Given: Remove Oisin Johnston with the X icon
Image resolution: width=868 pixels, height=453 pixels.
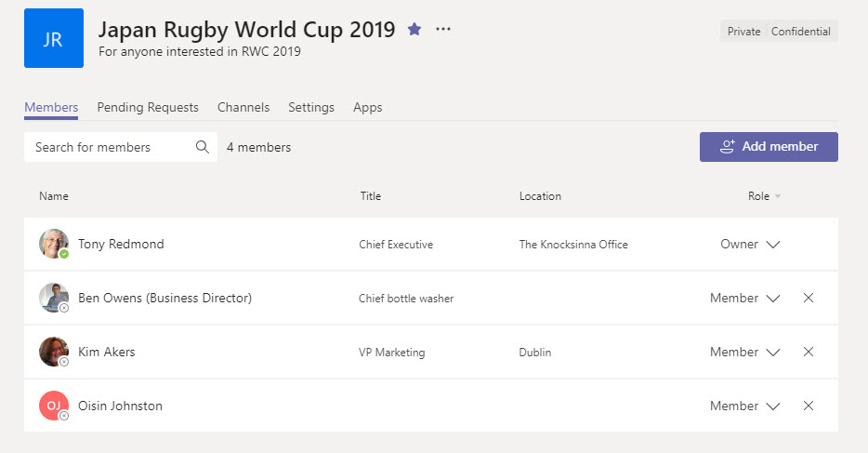Looking at the screenshot, I should coord(808,406).
